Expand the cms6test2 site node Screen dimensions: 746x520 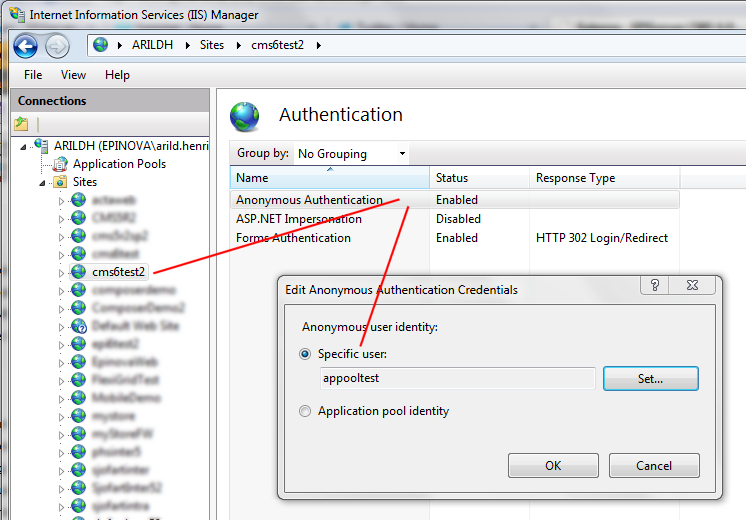tap(61, 272)
